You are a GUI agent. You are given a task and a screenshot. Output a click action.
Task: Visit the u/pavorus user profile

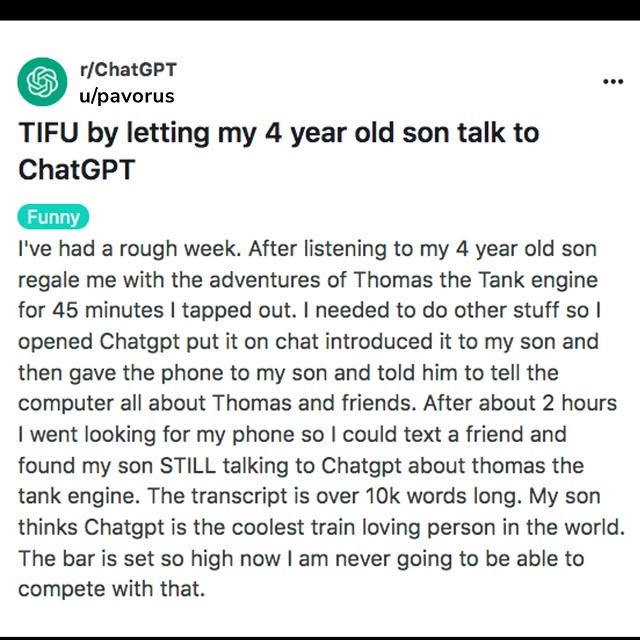pos(127,96)
